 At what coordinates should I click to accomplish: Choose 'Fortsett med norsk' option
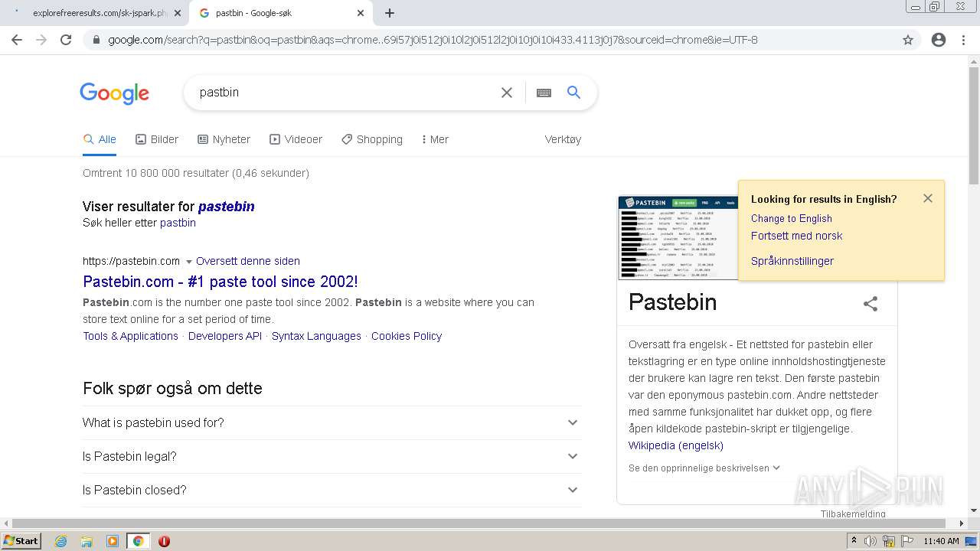tap(796, 236)
